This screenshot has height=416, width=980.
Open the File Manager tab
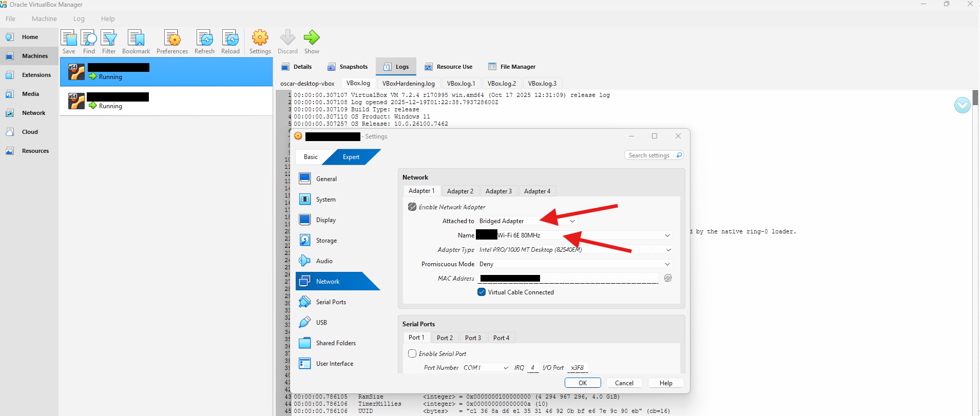(x=511, y=67)
